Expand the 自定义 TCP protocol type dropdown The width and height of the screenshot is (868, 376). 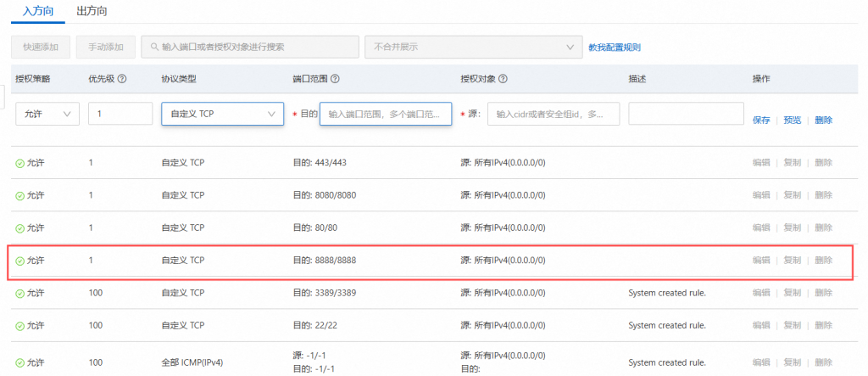pos(222,115)
